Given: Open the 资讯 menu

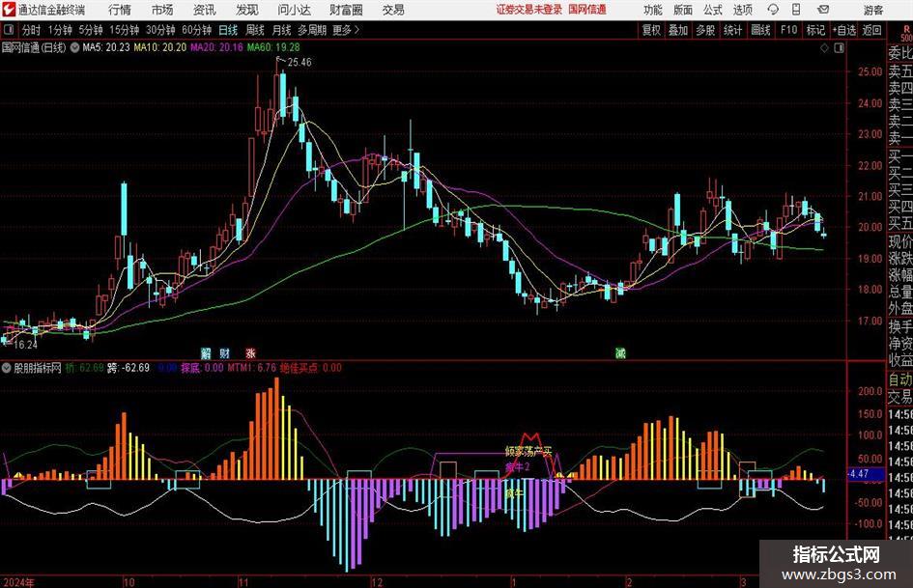Looking at the screenshot, I should point(205,10).
